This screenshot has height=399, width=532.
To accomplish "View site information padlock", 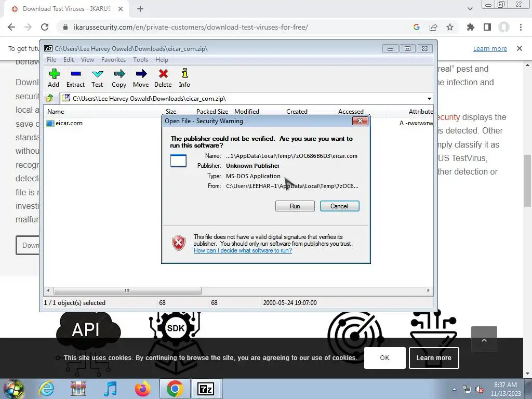I will coord(65,27).
